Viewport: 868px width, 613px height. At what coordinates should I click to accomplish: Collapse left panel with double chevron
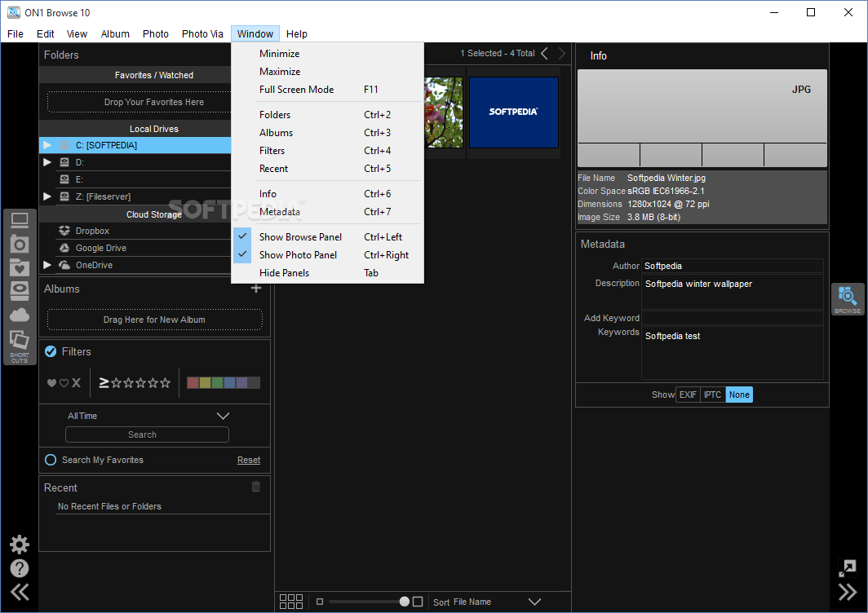[20, 592]
